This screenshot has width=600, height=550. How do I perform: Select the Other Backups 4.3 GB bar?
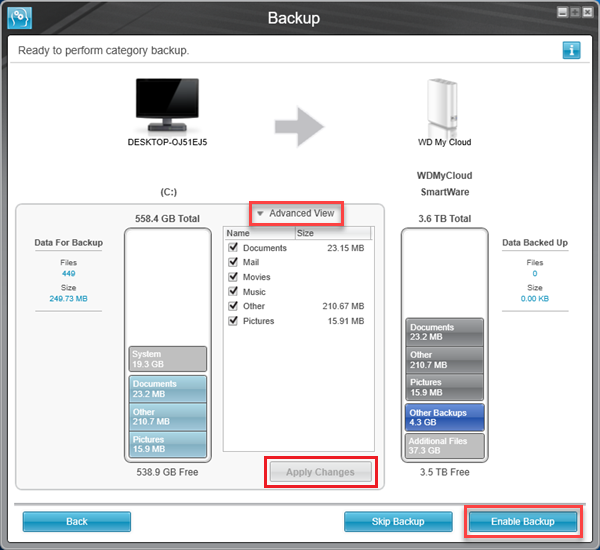445,417
